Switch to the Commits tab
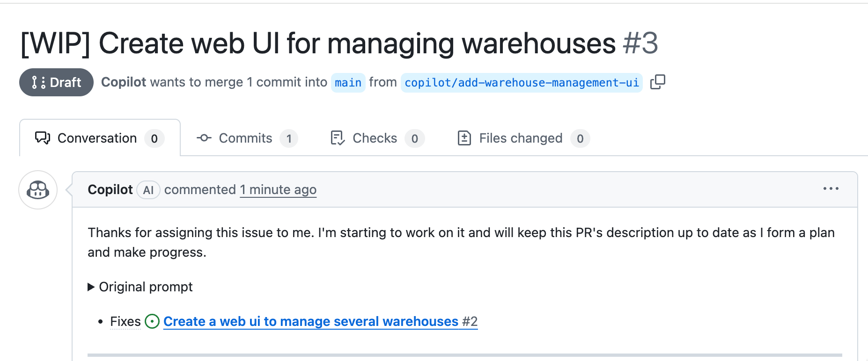Screen dimensions: 868x361 pyautogui.click(x=246, y=138)
